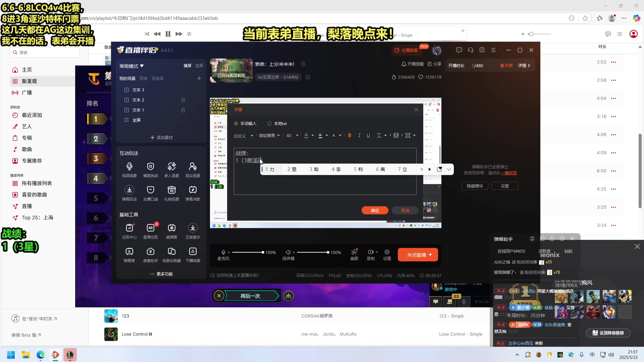Expand IME candidate list chevron
This screenshot has height=362, width=644.
click(449, 169)
